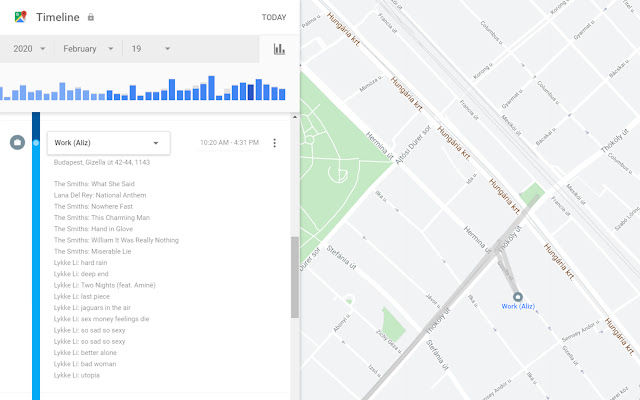Click the lock icon beside Timeline
The height and width of the screenshot is (400, 640).
point(91,17)
